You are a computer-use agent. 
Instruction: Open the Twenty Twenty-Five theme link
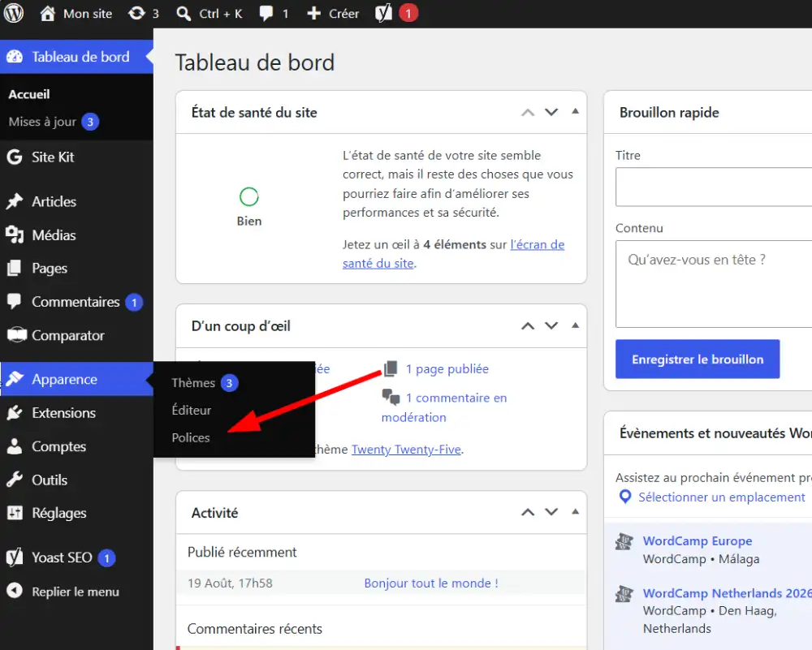tap(406, 450)
